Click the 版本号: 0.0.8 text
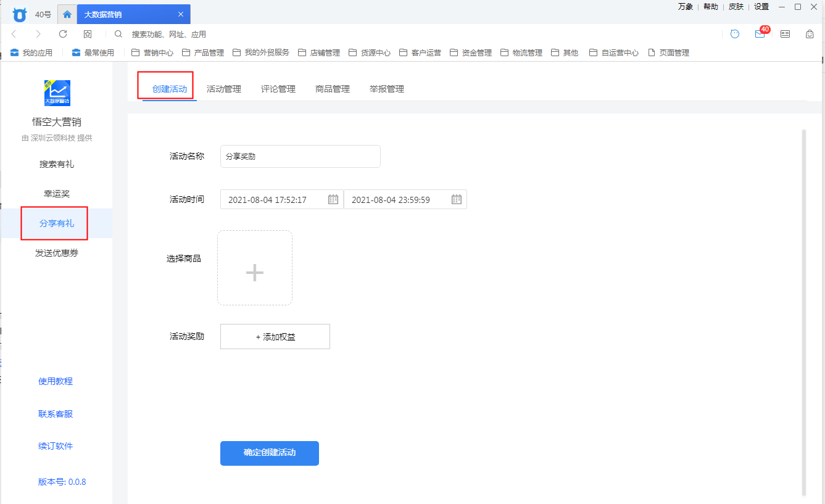Viewport: 825px width, 504px height. [x=62, y=482]
